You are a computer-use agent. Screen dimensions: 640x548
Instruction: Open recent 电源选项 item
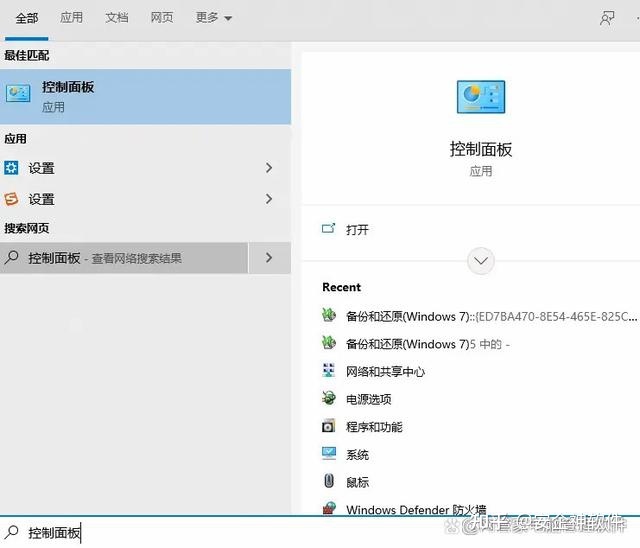(369, 399)
